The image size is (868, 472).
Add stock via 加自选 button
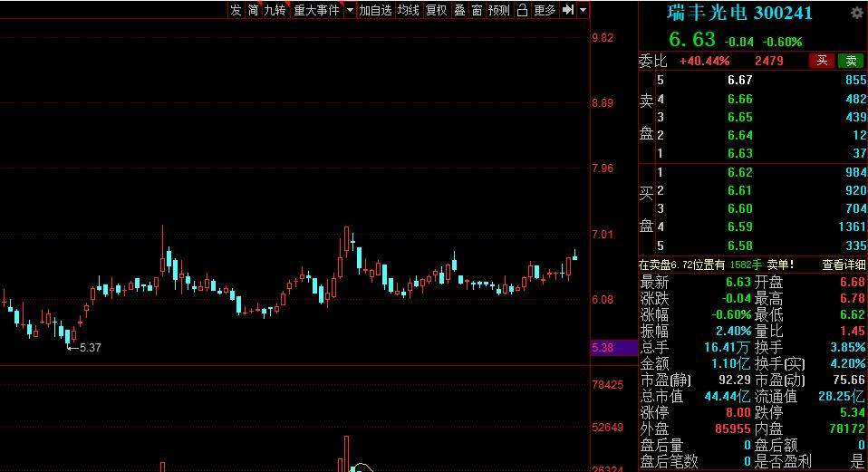click(375, 10)
